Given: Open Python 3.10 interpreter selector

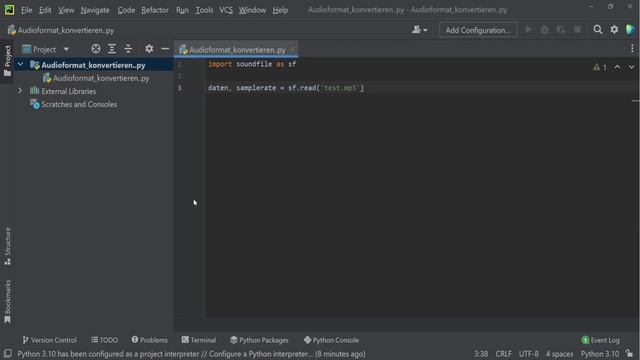Looking at the screenshot, I should tap(600, 354).
